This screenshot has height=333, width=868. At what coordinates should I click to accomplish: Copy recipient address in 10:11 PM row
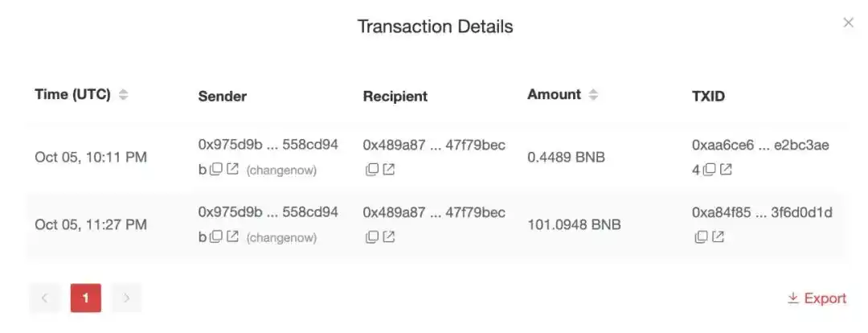pos(372,169)
